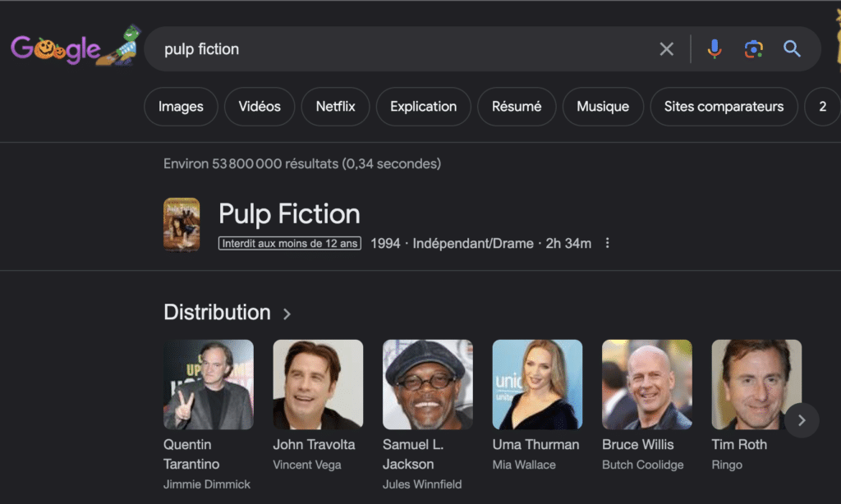This screenshot has height=504, width=841.
Task: Choose the Résumé filter chip
Action: 517,107
